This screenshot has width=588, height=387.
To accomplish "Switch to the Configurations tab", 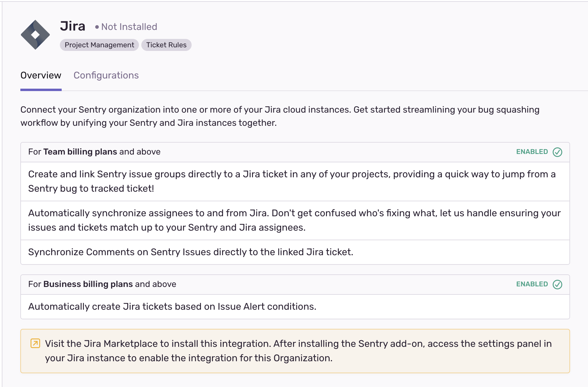I will 106,75.
